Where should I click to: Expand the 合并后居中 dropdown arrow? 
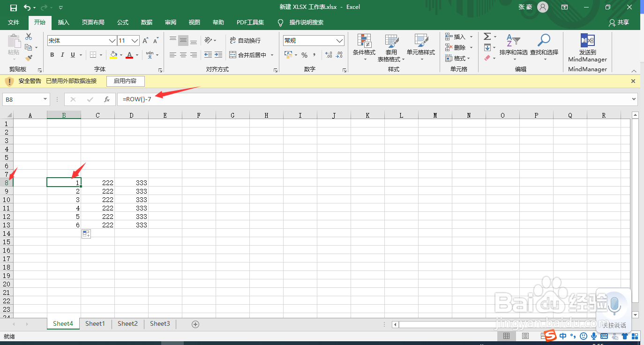(x=272, y=55)
